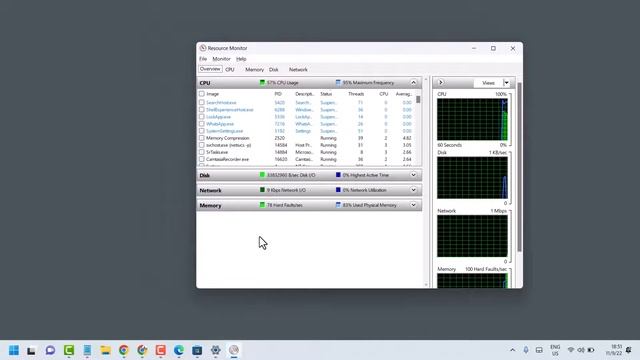Open the Help menu

point(241,59)
